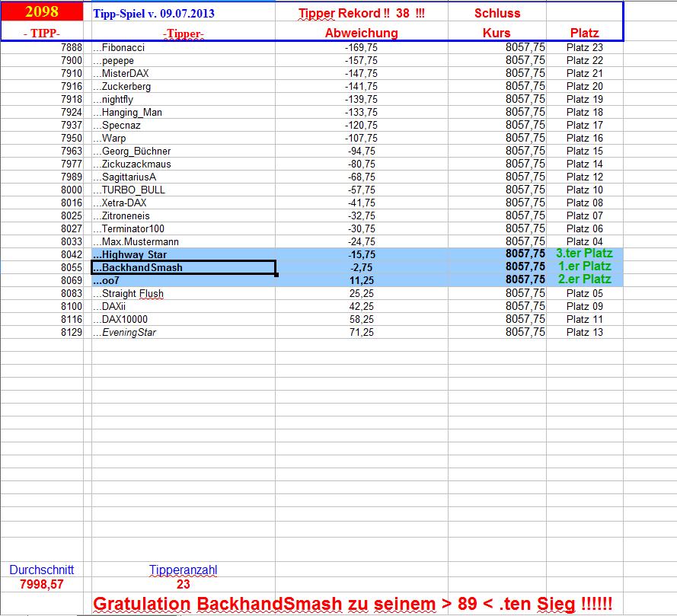The image size is (677, 616).
Task: Click the highlighted Highway Star row
Action: tap(183, 254)
